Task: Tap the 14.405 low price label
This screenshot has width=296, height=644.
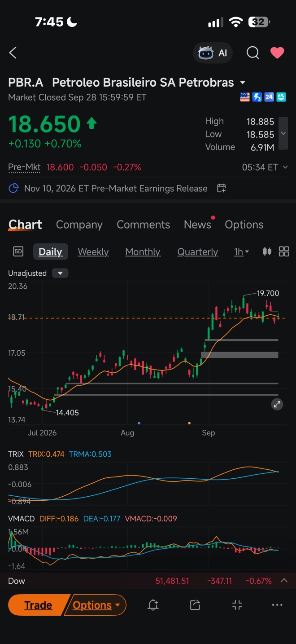Action: (x=67, y=413)
